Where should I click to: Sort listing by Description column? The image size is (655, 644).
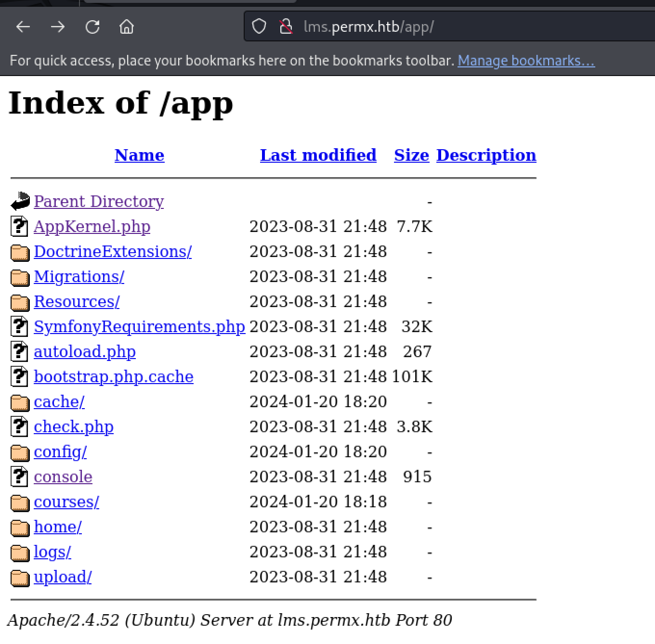(x=486, y=155)
